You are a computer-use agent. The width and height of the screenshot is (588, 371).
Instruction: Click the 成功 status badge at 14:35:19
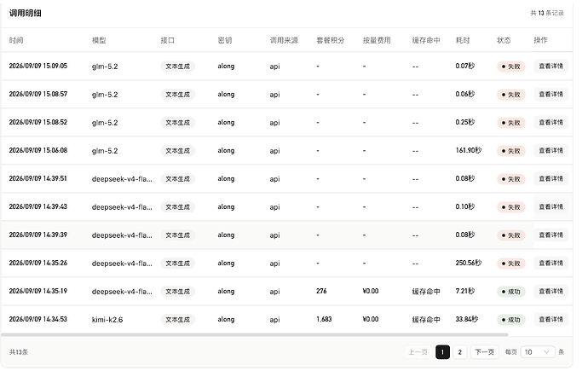pos(510,292)
